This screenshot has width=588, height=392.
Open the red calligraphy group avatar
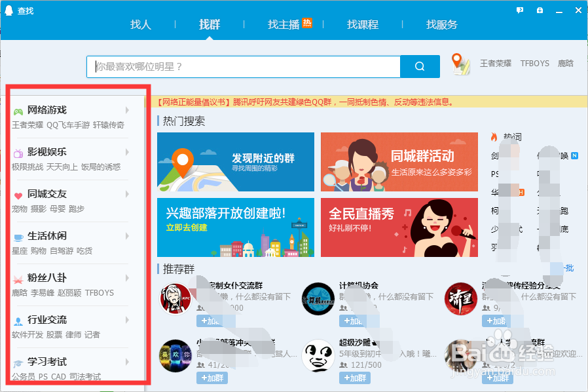click(460, 299)
